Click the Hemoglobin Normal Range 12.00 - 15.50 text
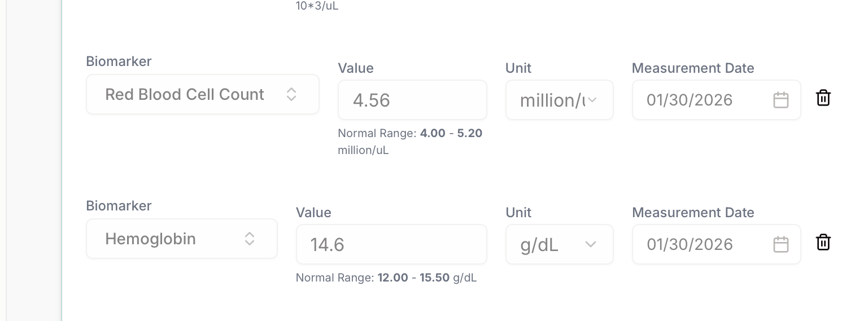This screenshot has width=868, height=321. 386,278
